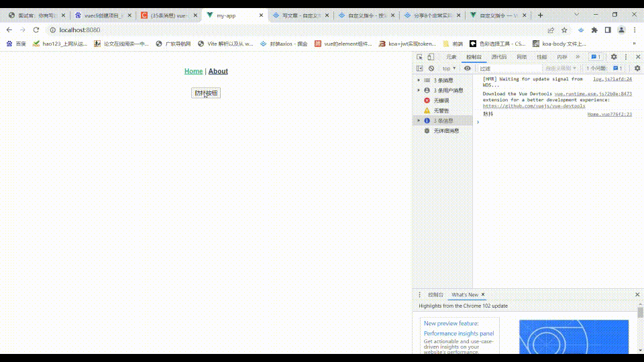Switch to the 源代码 Sources tab
644x362 pixels.
[x=499, y=57]
